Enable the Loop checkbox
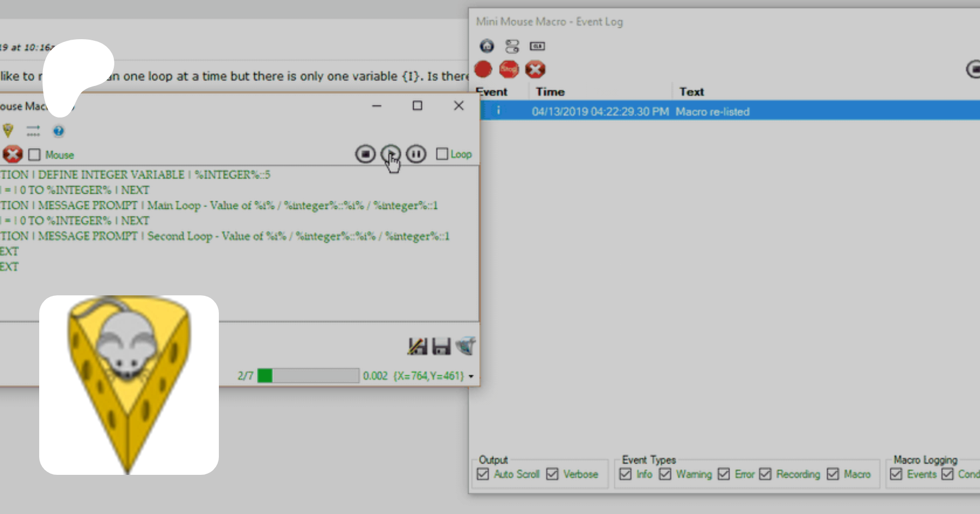The width and height of the screenshot is (980, 514). [442, 154]
